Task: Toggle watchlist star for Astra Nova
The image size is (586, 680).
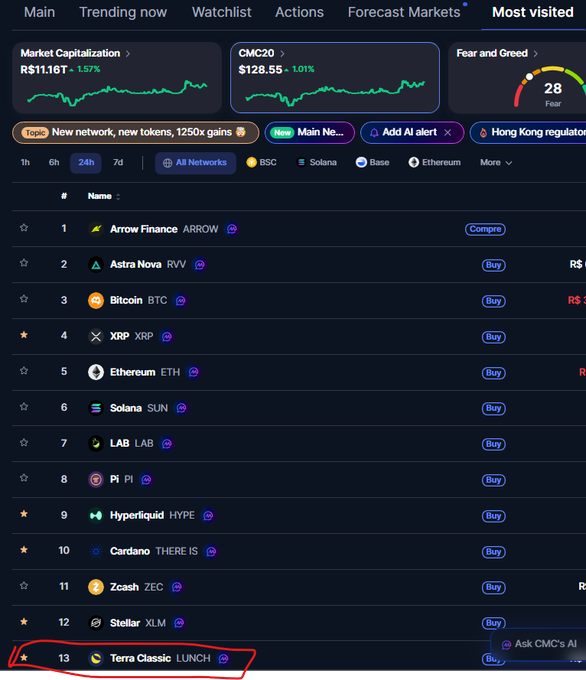Action: tap(24, 263)
